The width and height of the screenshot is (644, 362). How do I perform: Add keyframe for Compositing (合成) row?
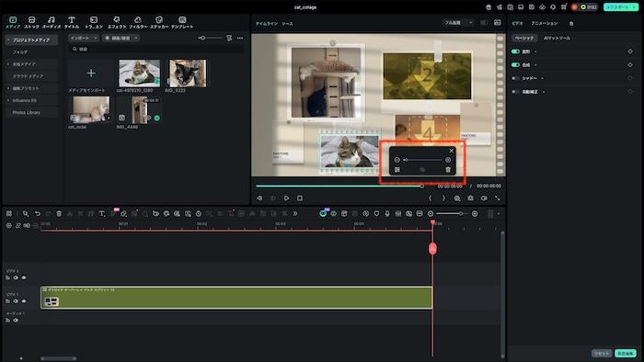click(x=630, y=65)
